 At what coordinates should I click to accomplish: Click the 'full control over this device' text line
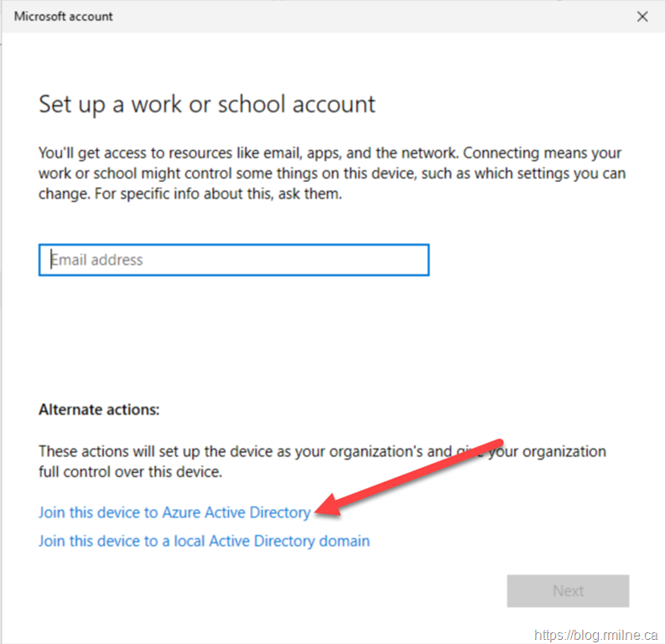pos(130,471)
